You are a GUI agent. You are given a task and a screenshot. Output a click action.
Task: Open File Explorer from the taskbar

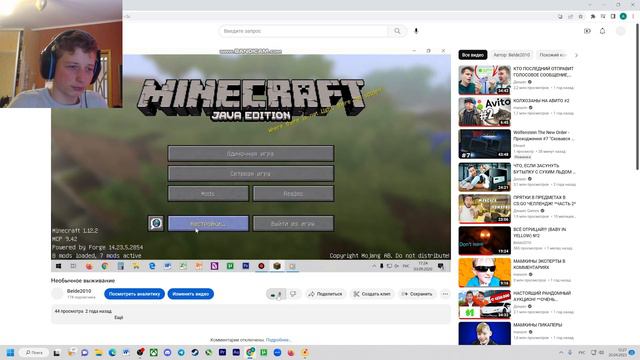(x=98, y=352)
